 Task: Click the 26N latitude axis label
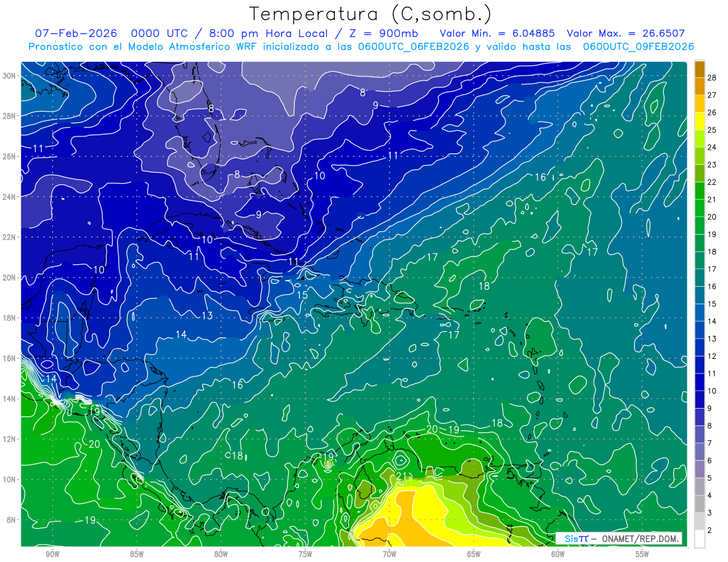(9, 156)
